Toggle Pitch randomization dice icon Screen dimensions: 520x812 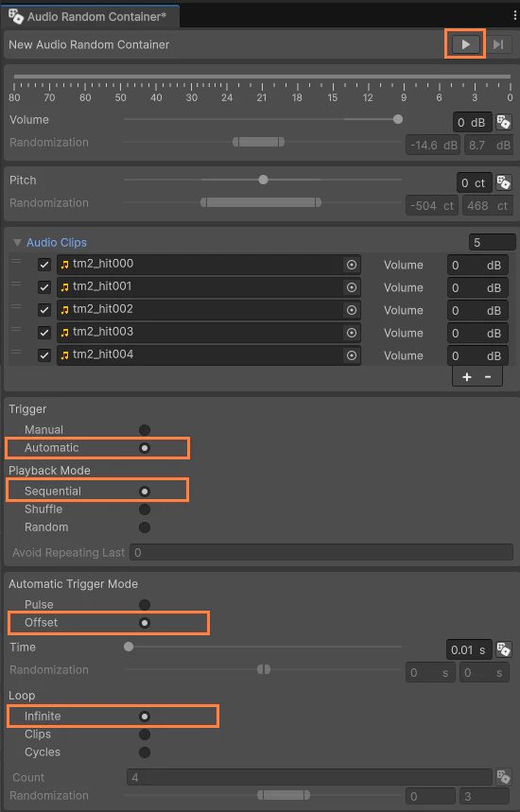pyautogui.click(x=503, y=182)
